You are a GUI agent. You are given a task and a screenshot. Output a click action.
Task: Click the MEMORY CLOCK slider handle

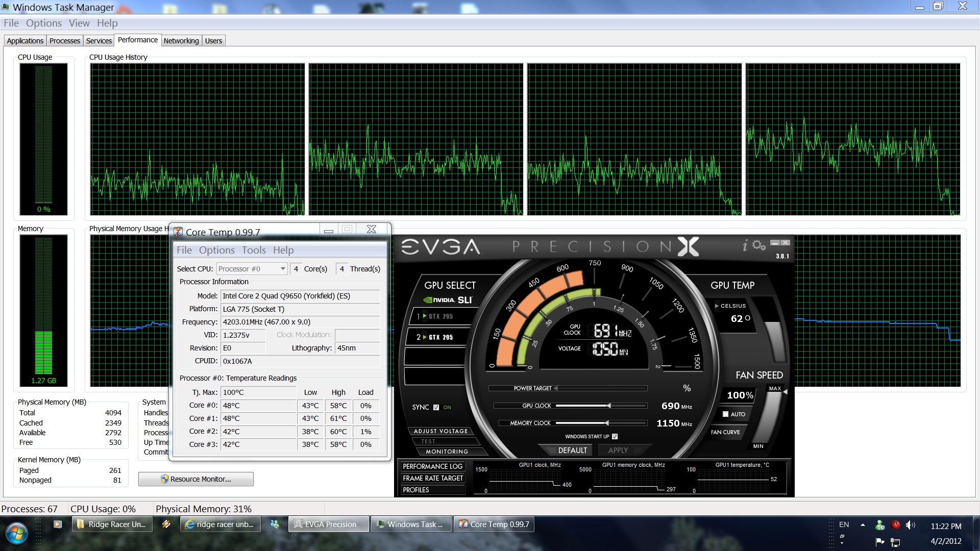607,423
